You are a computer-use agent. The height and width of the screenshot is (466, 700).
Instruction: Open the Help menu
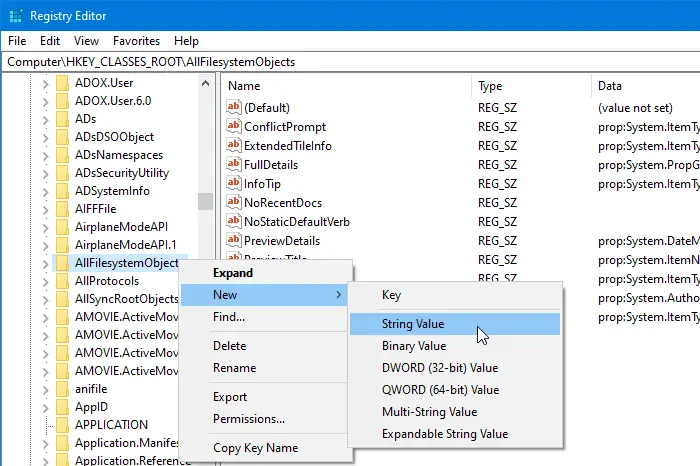pyautogui.click(x=186, y=41)
